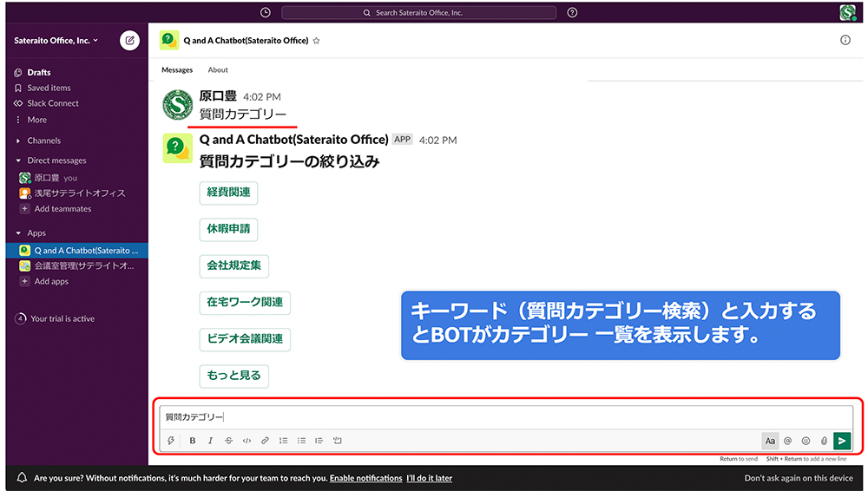Toggle bold formatting
This screenshot has height=491, width=868.
point(192,441)
